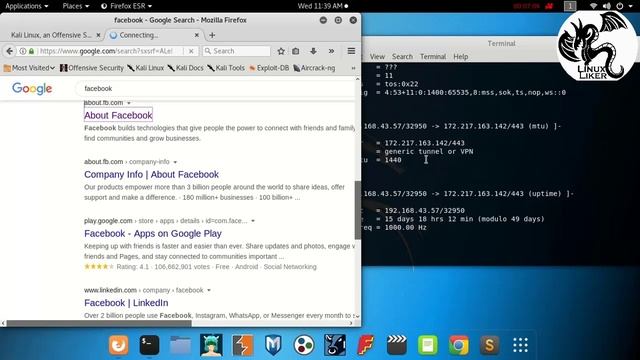Click the Google facebook search field
This screenshot has height=360, width=640.
216,89
